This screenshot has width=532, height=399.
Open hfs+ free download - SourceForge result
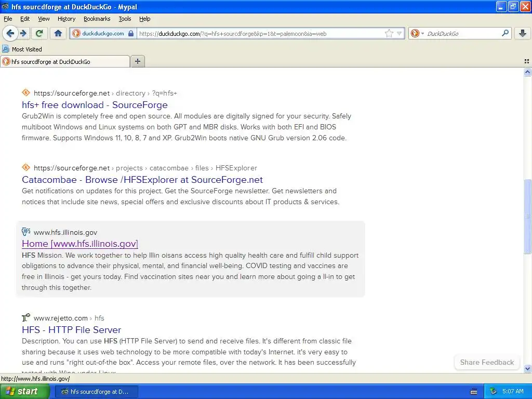(x=95, y=105)
